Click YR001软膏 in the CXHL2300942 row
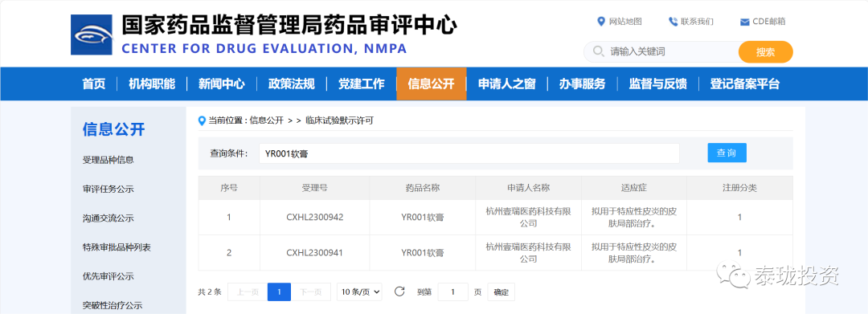Screen dimensions: 868x314 click(x=423, y=218)
